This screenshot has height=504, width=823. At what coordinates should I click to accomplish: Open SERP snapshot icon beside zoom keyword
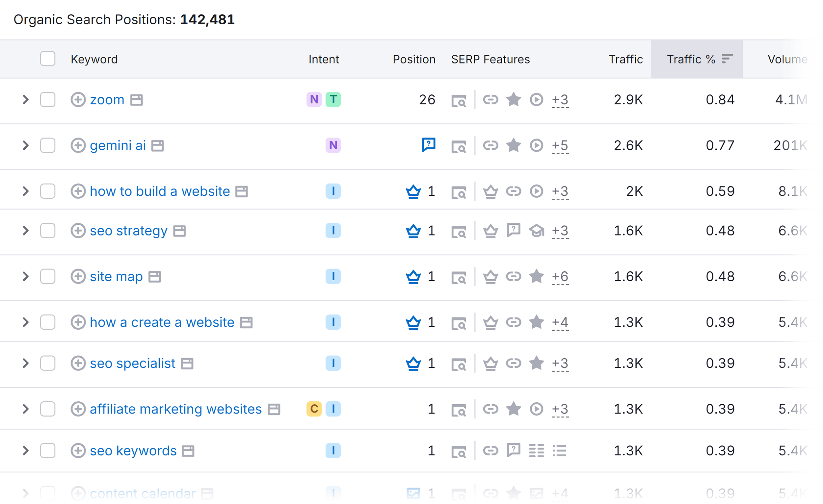pos(136,100)
